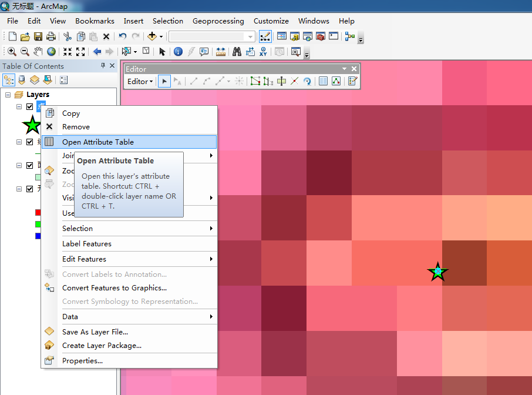Toggle visibility of the second layer checkbox
The height and width of the screenshot is (395, 532).
click(30, 142)
